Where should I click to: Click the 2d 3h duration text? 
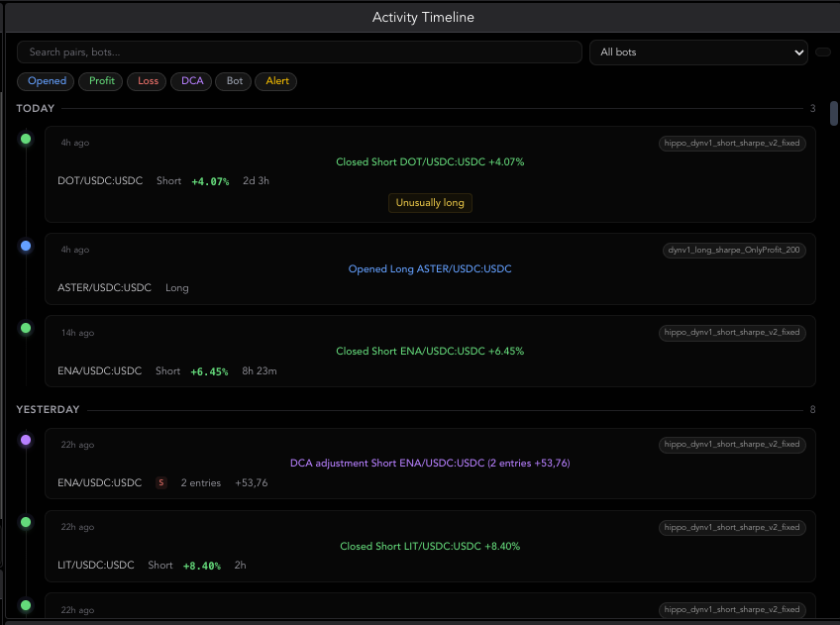click(x=257, y=181)
